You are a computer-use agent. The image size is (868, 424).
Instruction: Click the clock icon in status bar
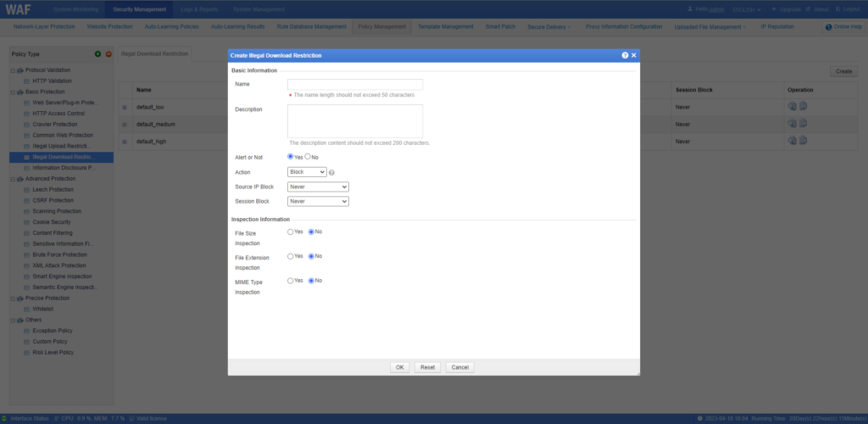tap(699, 418)
